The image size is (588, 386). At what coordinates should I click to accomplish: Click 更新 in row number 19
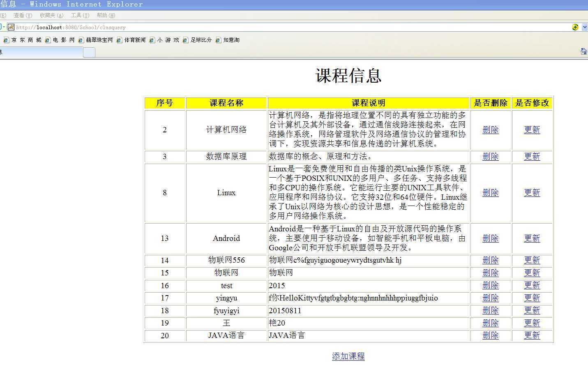[x=532, y=323]
